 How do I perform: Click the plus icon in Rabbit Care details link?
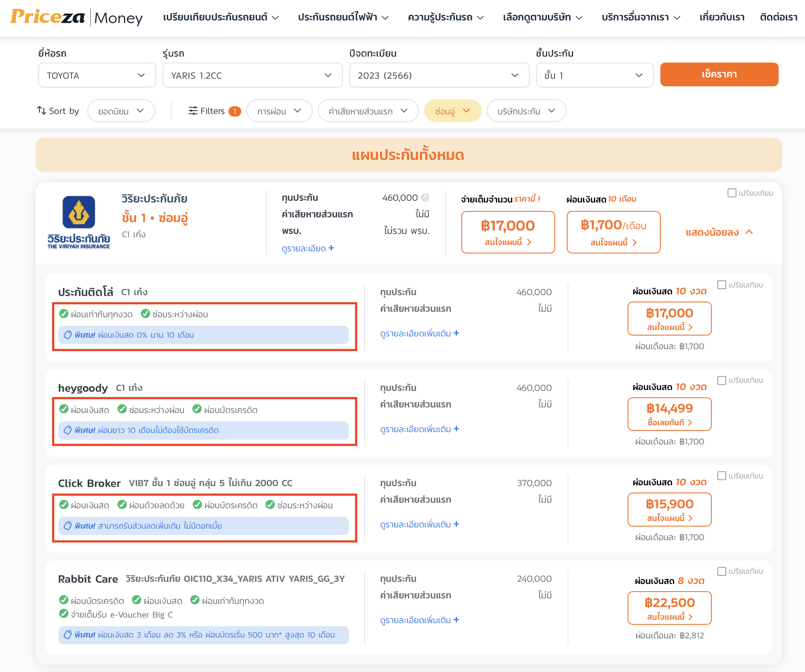[456, 620]
